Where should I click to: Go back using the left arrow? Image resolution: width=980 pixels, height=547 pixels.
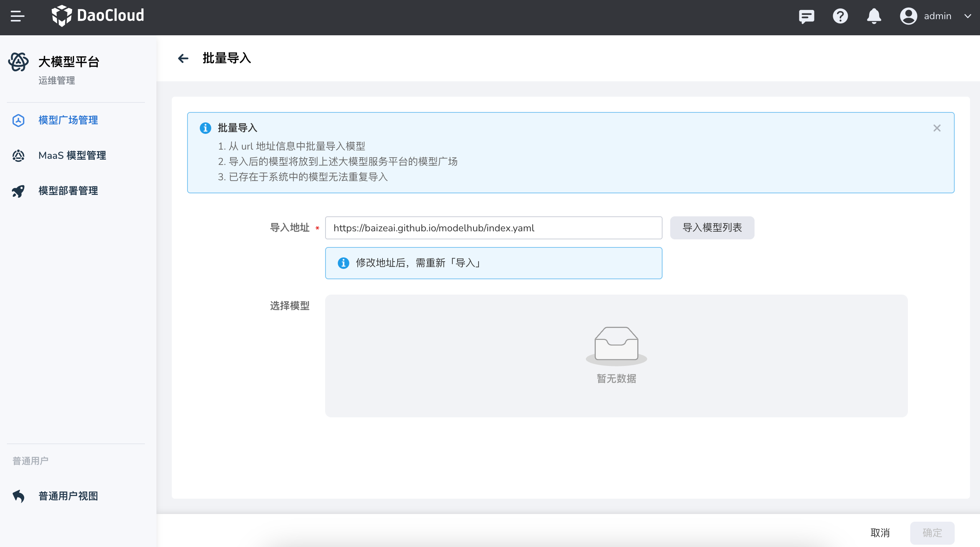click(184, 58)
